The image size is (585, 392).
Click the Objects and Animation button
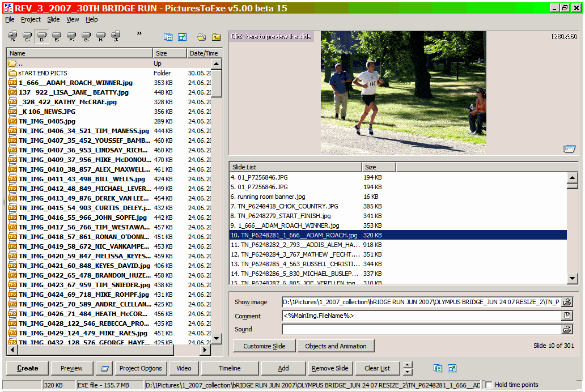pos(336,346)
